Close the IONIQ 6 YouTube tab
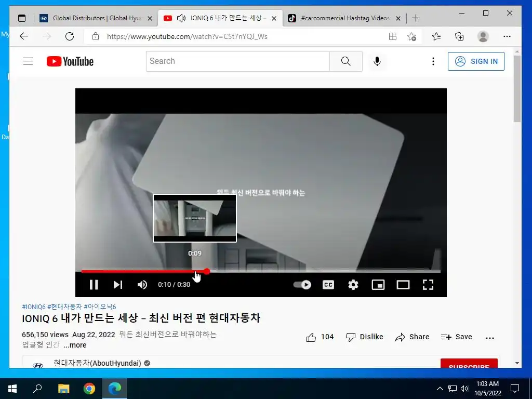This screenshot has height=399, width=532. pos(274,19)
